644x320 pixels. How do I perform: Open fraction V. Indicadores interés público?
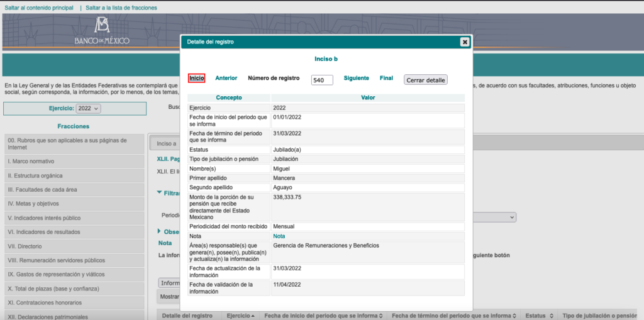coord(74,218)
